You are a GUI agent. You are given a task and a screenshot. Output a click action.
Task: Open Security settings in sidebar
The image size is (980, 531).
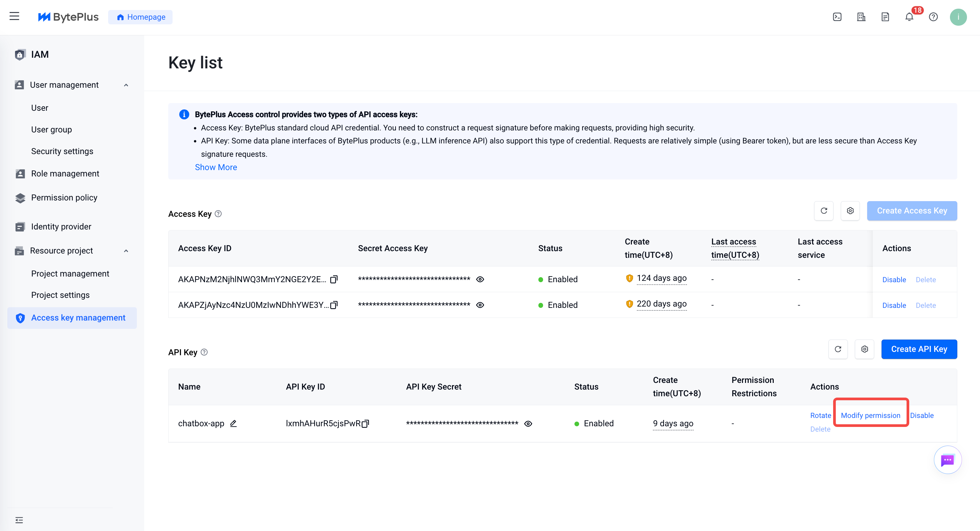[62, 151]
